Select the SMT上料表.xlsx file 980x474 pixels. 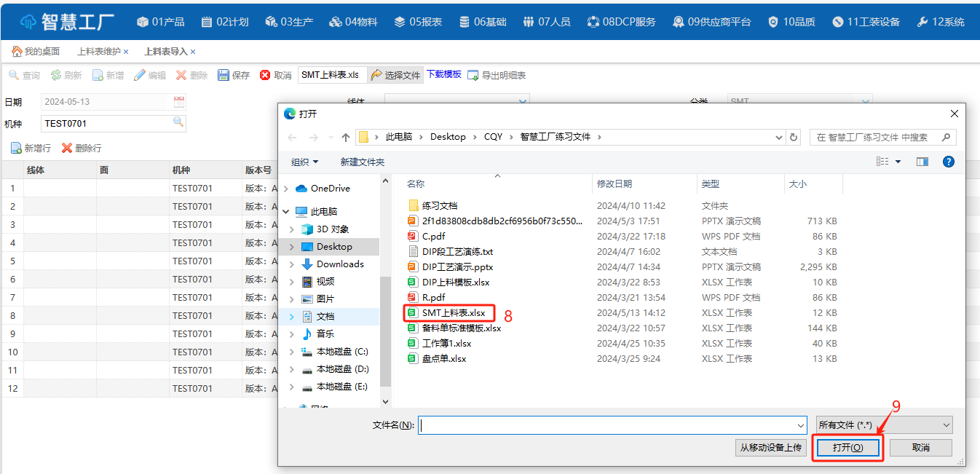point(453,313)
